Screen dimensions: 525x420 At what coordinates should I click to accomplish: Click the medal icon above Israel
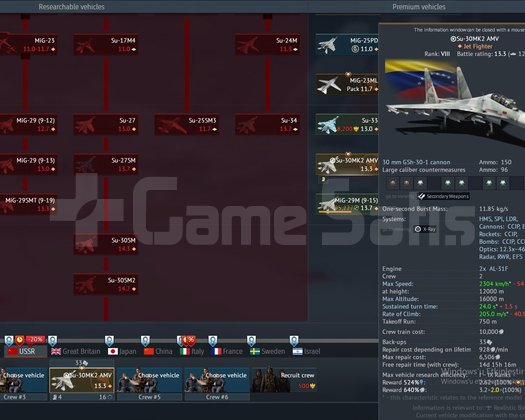(294, 341)
